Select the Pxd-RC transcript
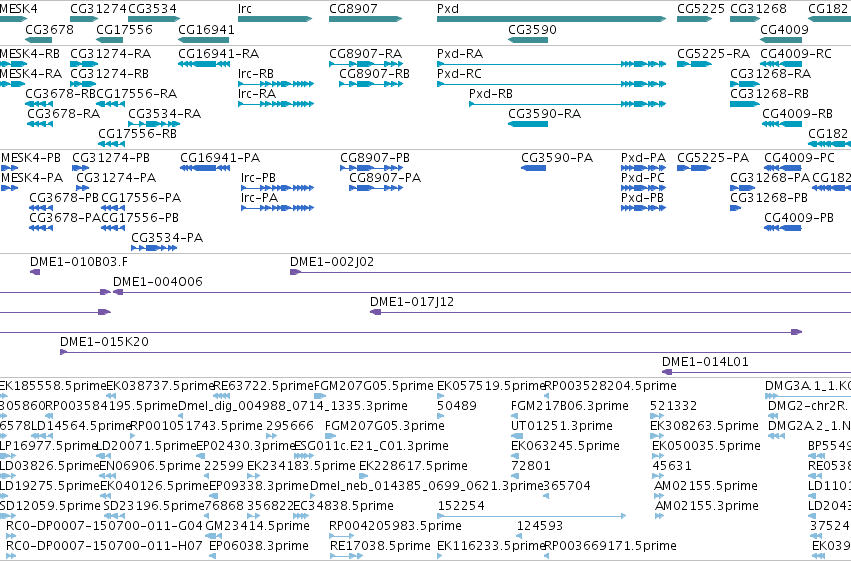The height and width of the screenshot is (561, 851). click(459, 74)
